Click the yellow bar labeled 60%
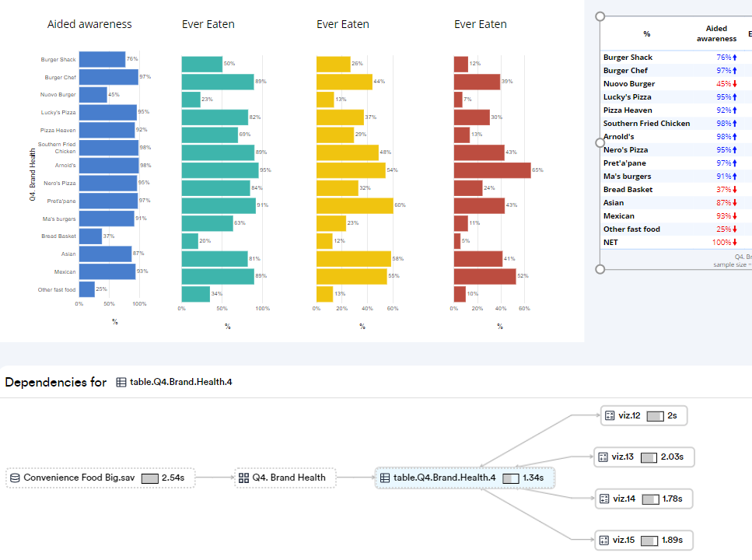The width and height of the screenshot is (752, 560). click(x=355, y=205)
